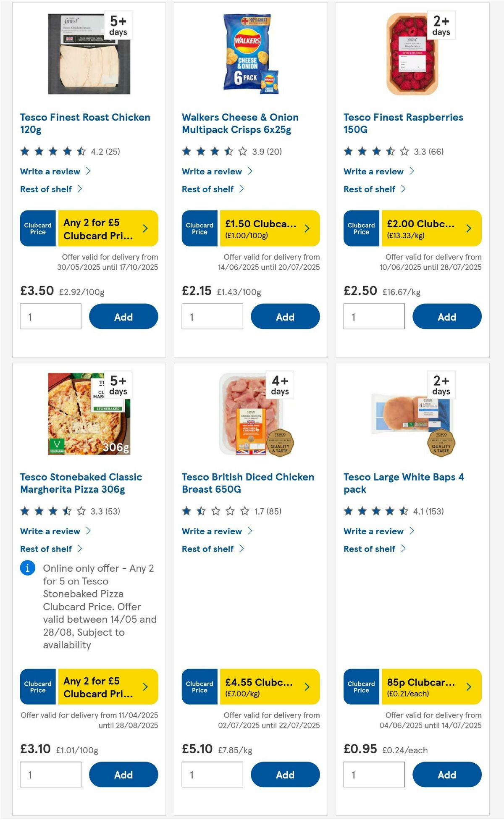Viewport: 504px width, 820px height.
Task: Open the info icon next to Stonebaked Pizza offer
Action: click(x=27, y=568)
